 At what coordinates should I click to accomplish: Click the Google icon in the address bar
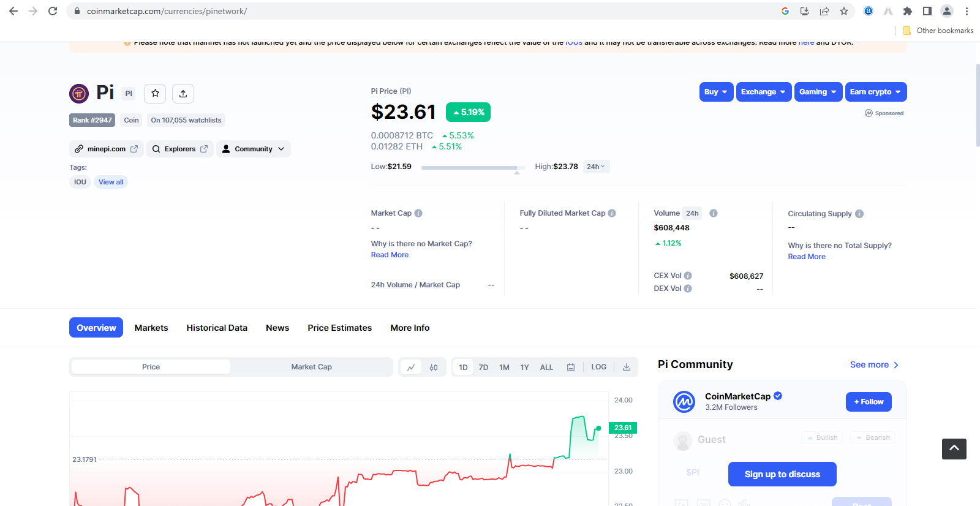785,11
